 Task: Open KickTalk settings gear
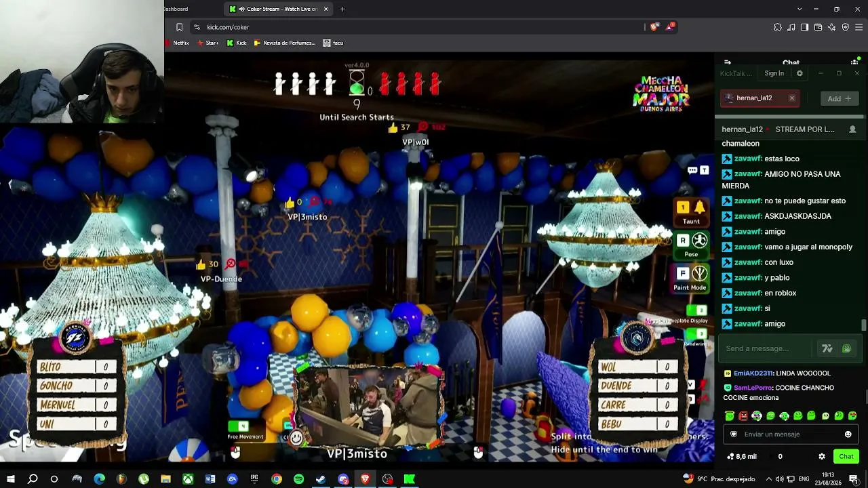click(x=800, y=73)
